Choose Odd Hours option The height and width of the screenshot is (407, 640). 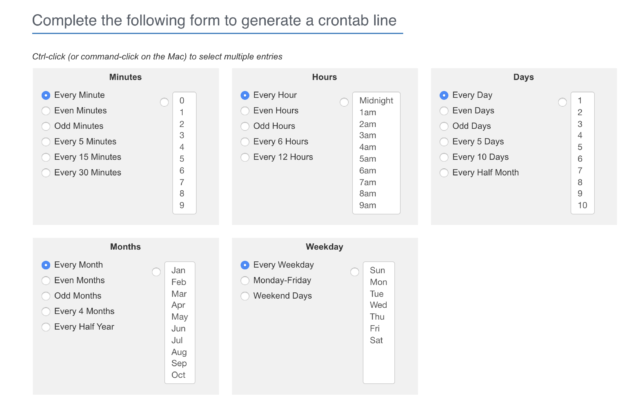tap(244, 126)
